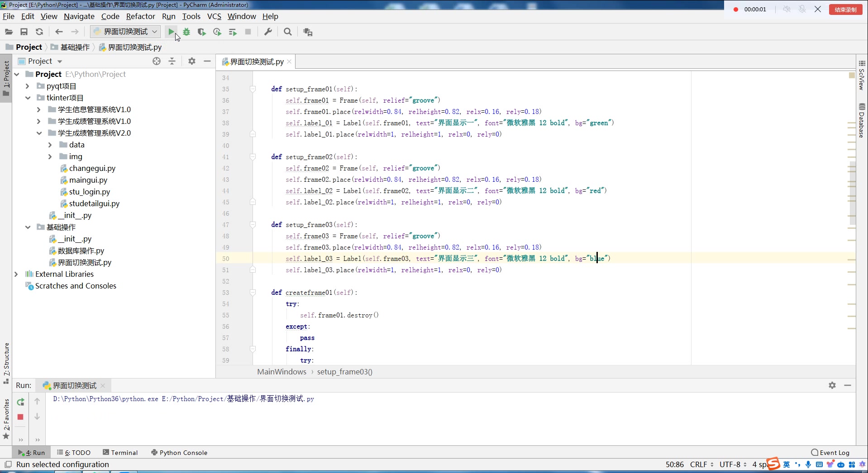Open the Refactor menu
The height and width of the screenshot is (473, 868).
point(140,16)
